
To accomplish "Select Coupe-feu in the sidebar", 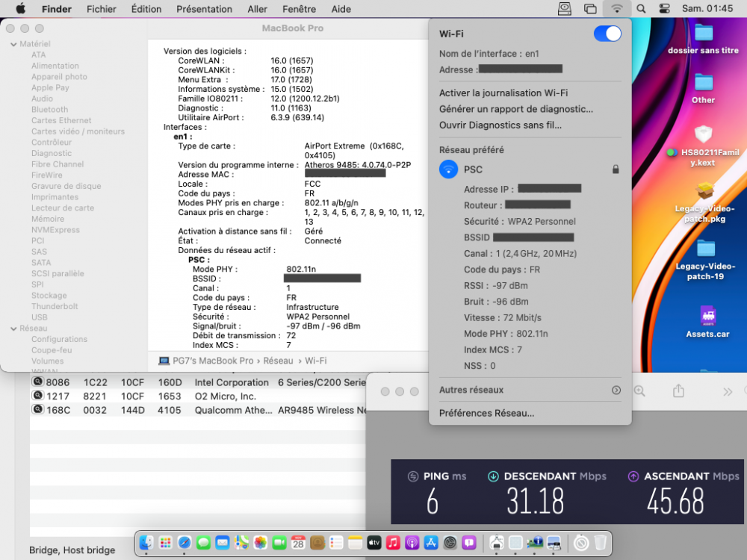I will (52, 350).
